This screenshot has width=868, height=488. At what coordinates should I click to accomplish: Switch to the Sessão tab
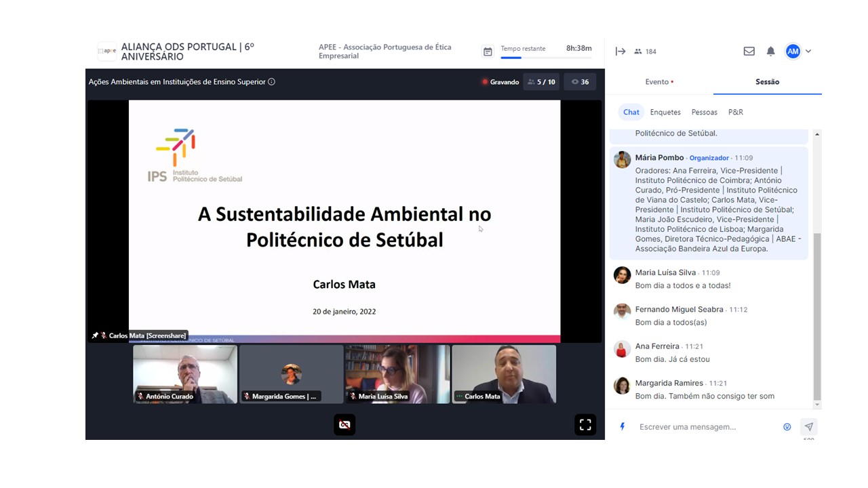pos(767,82)
